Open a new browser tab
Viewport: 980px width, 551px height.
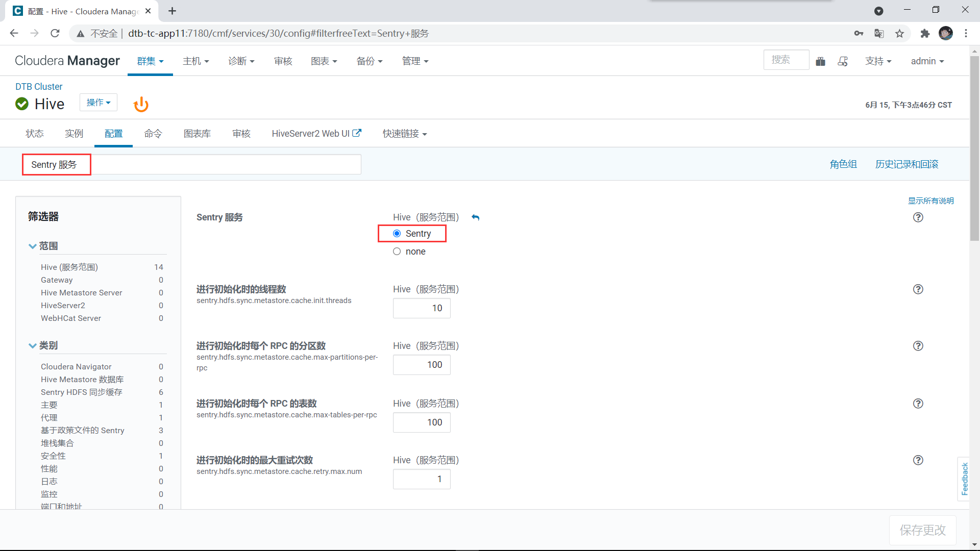(x=173, y=11)
